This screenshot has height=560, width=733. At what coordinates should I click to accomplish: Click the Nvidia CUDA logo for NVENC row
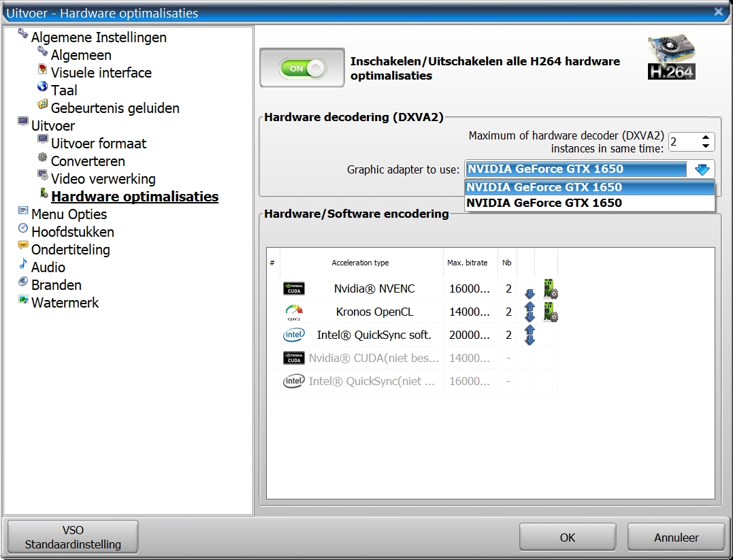point(293,289)
